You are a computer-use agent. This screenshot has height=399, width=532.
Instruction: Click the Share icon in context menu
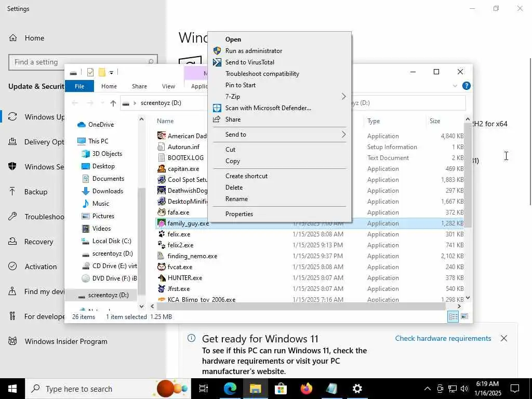(217, 119)
